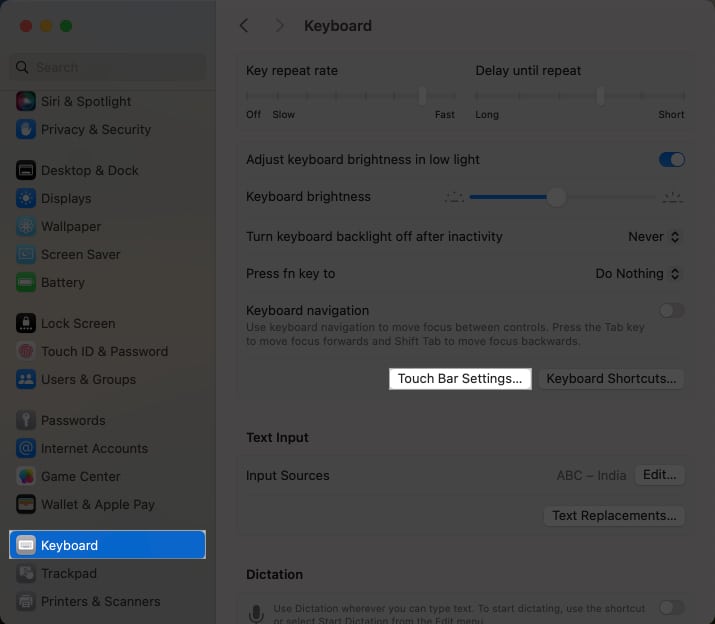Select Desktop & Dock label

click(90, 171)
